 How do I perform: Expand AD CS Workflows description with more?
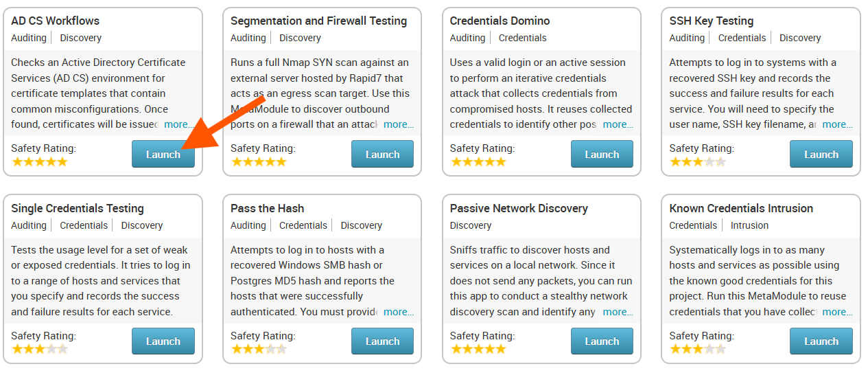pyautogui.click(x=179, y=124)
